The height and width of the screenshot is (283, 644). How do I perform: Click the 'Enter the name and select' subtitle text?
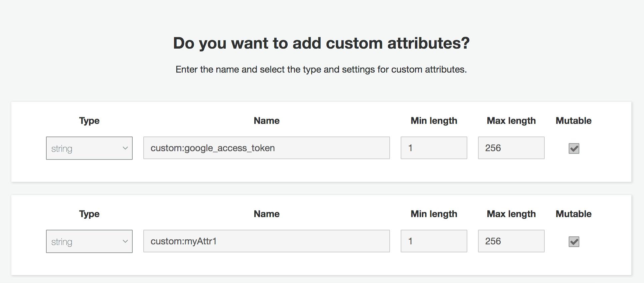(x=321, y=69)
